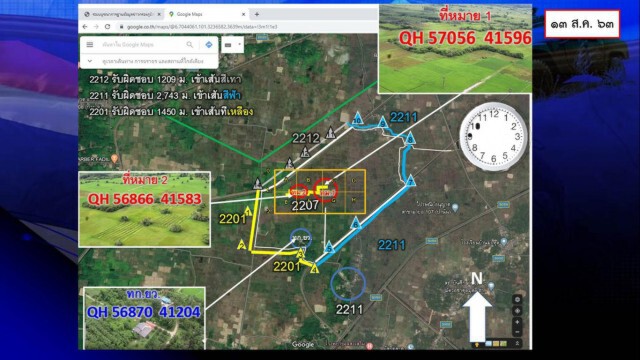Go forward with the browser arrow
Viewport: 640px width, 360px height.
pos(96,27)
